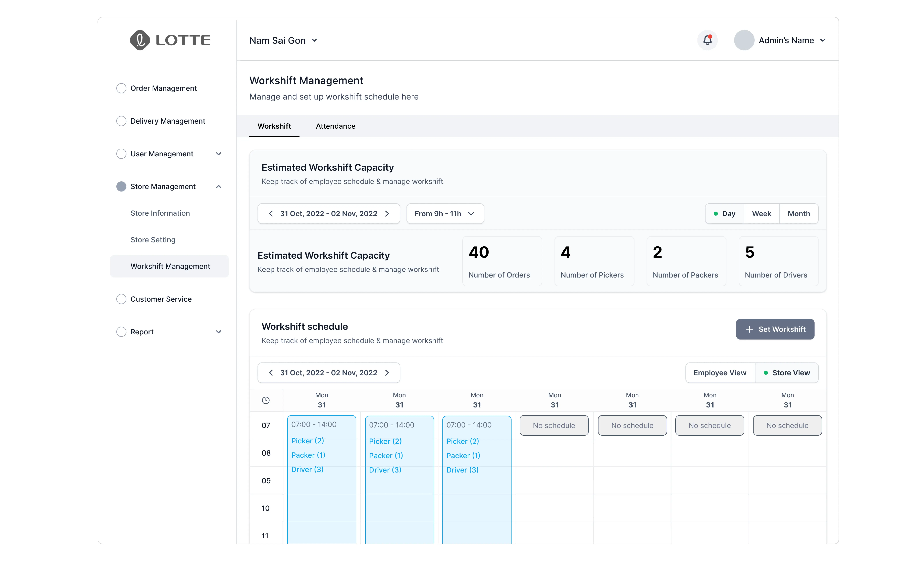The height and width of the screenshot is (561, 924).
Task: Click last No schedule button on the right
Action: pos(788,425)
